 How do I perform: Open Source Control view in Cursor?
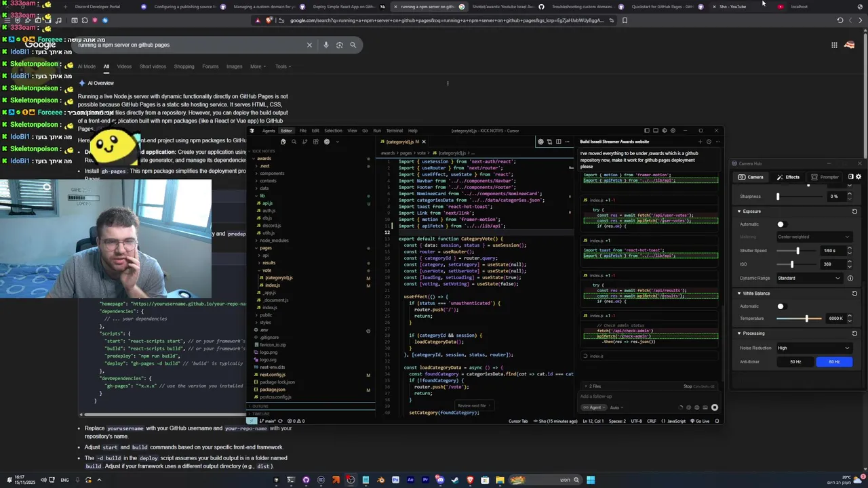[304, 142]
